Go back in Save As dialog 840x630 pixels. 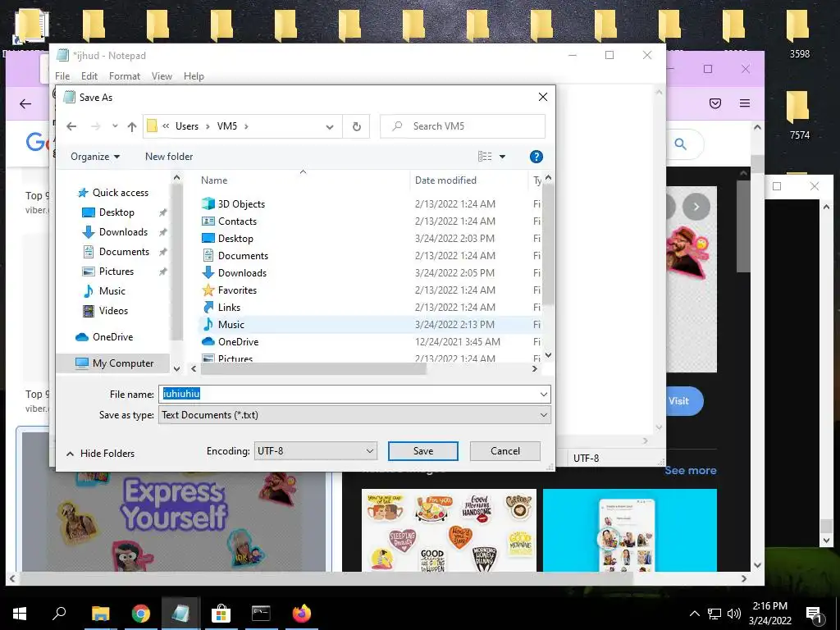tap(71, 126)
